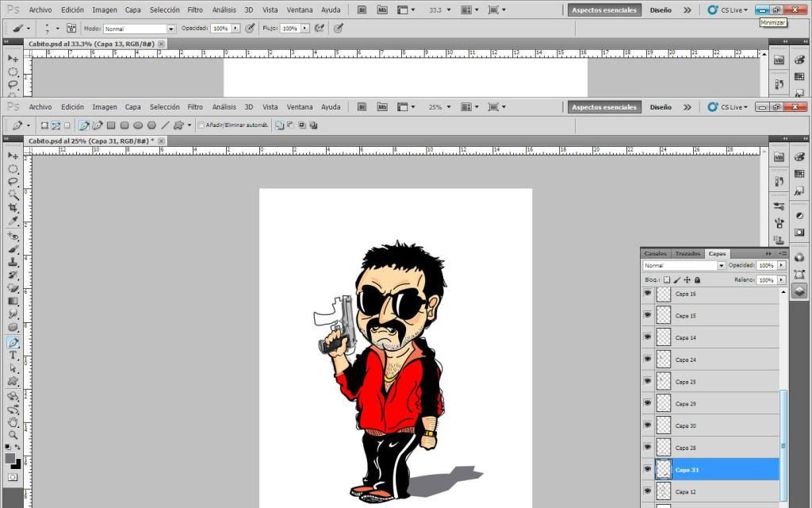Image resolution: width=812 pixels, height=508 pixels.
Task: Swap foreground and background colors
Action: 17,447
